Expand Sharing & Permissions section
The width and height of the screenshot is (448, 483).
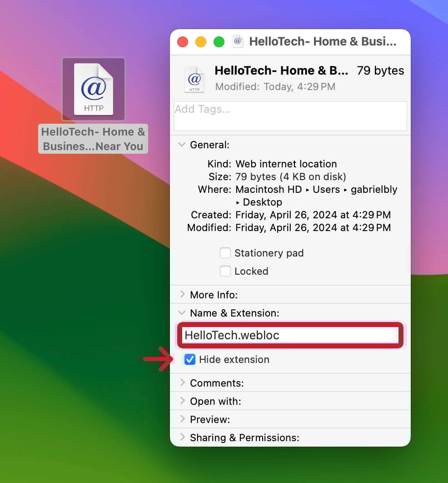182,438
